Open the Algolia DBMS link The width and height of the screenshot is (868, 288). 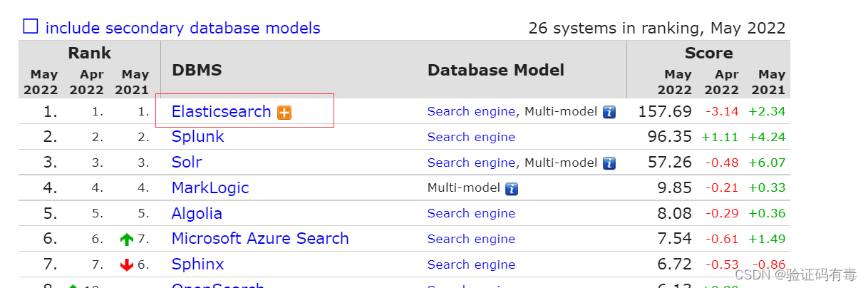tap(197, 214)
